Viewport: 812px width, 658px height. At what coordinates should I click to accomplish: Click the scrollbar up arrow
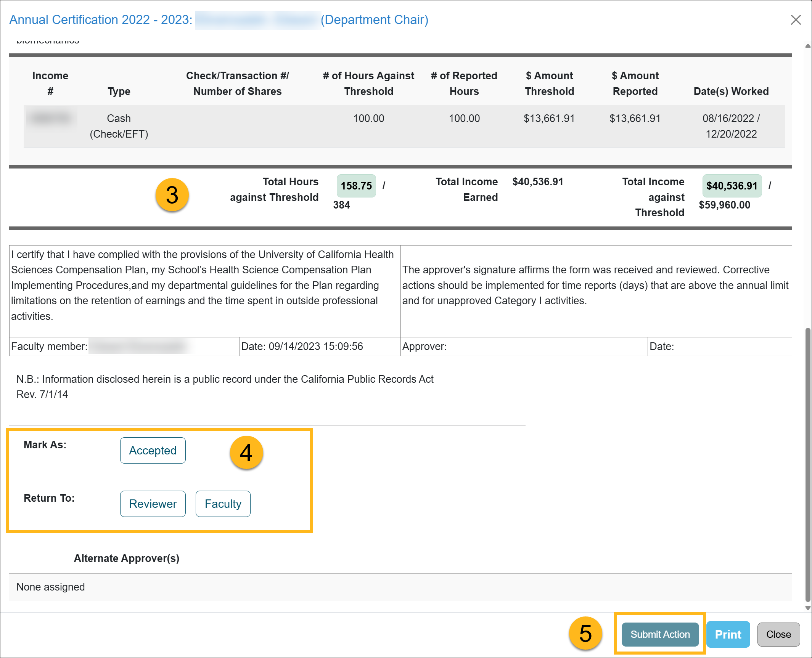click(807, 46)
